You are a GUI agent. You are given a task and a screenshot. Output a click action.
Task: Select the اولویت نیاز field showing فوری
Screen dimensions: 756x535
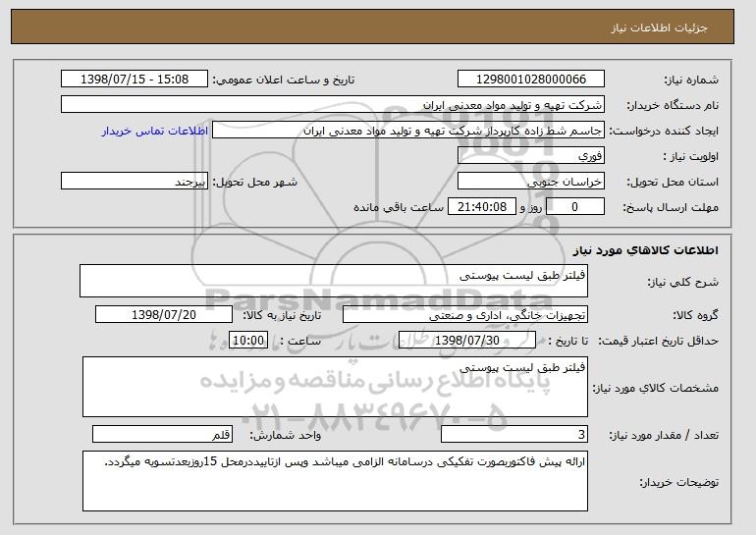pos(531,156)
